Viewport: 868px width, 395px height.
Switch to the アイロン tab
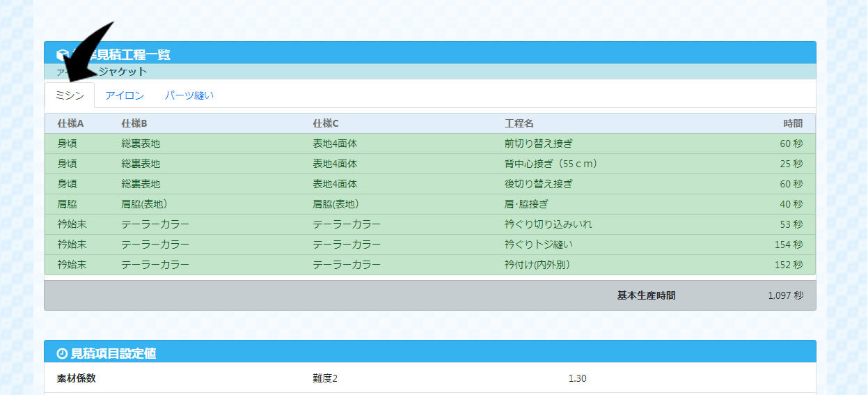point(125,95)
